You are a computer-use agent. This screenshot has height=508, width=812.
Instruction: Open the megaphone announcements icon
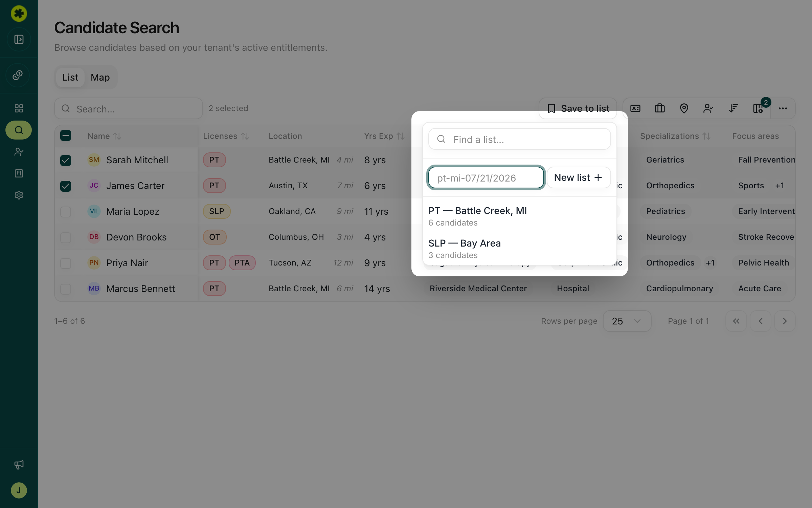pos(19,465)
